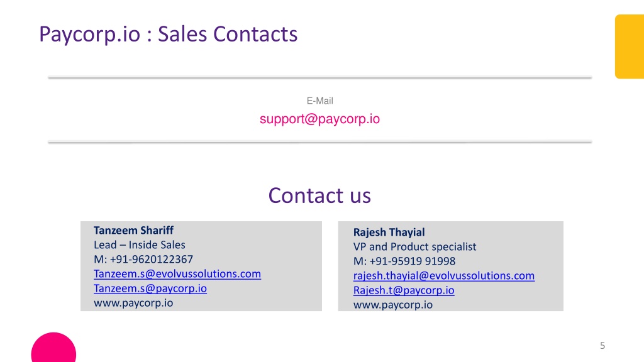Click the slide title Paycorp.io : Sales Contacts
This screenshot has width=644, height=362.
(168, 34)
